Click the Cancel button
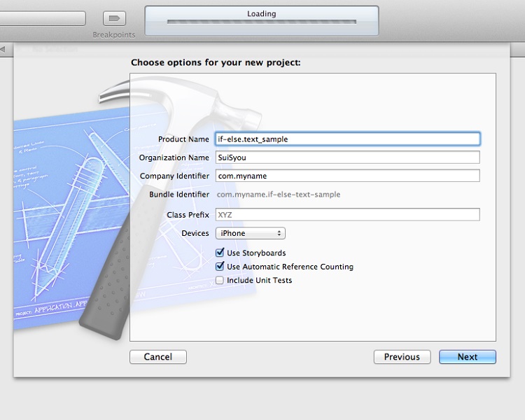 click(x=158, y=357)
